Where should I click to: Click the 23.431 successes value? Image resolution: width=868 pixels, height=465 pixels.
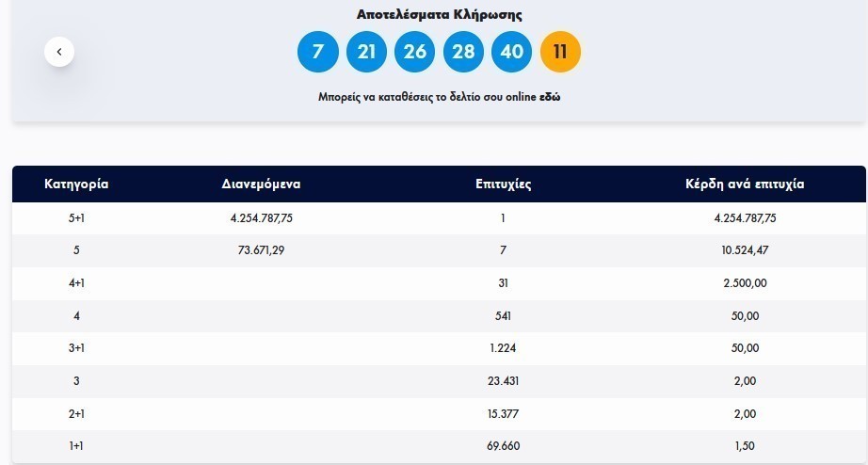(x=504, y=381)
